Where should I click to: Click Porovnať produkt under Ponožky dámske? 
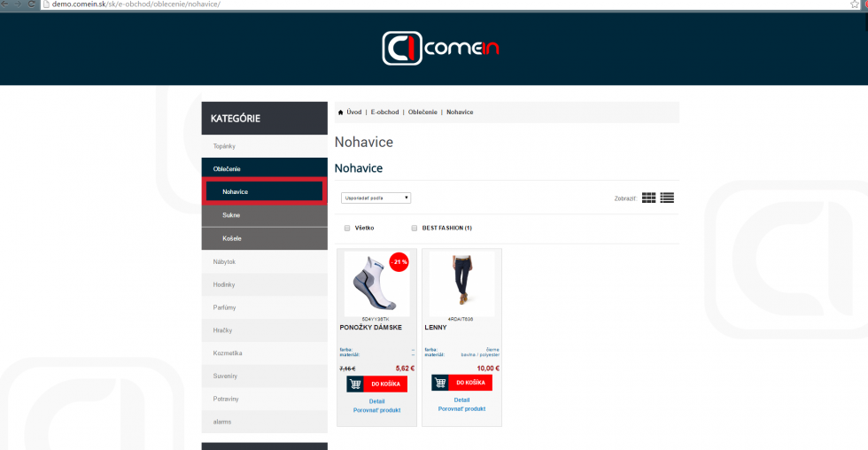pos(377,410)
